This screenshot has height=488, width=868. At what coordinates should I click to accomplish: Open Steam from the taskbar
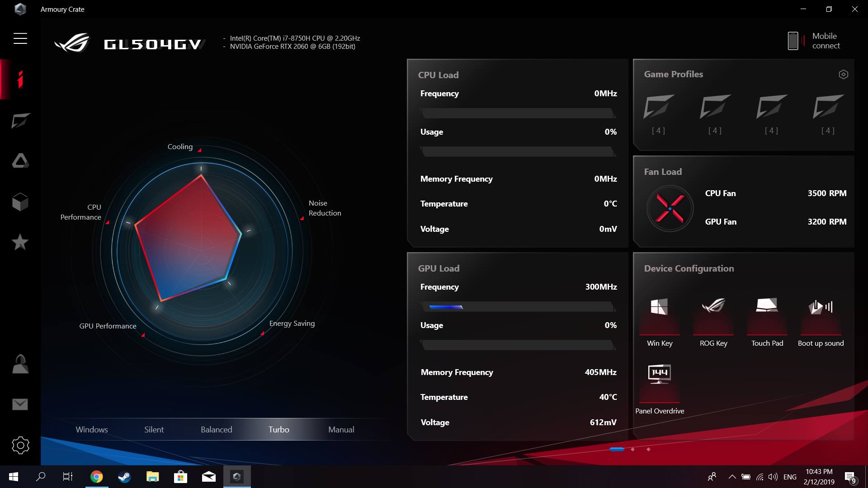(x=125, y=477)
